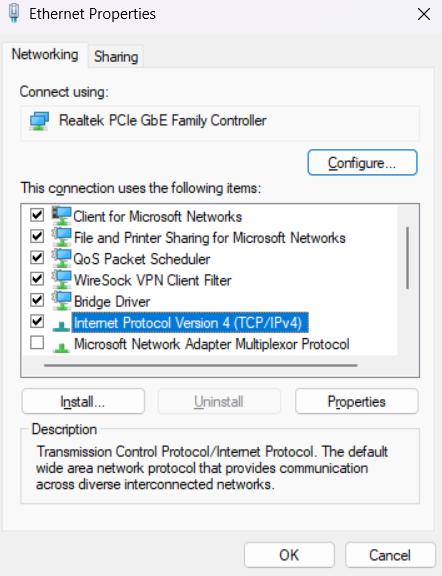This screenshot has width=442, height=576.
Task: Click the horizontal scrollbar under items list
Action: pyautogui.click(x=201, y=366)
